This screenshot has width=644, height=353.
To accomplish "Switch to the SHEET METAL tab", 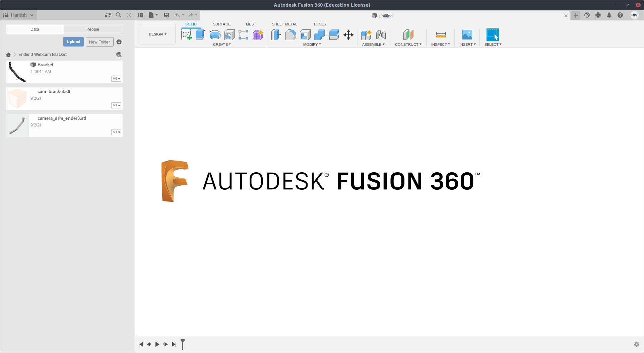I will click(x=284, y=24).
